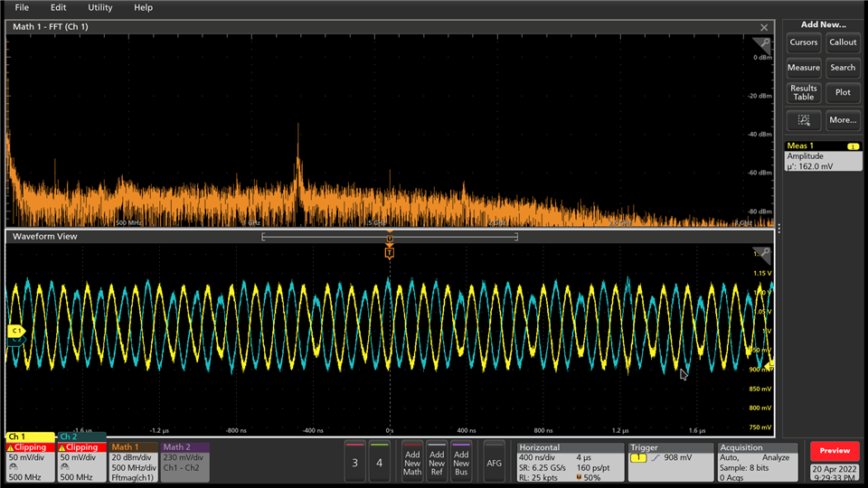Click the Add New Math button
Screen dimensions: 868x488
pos(412,462)
